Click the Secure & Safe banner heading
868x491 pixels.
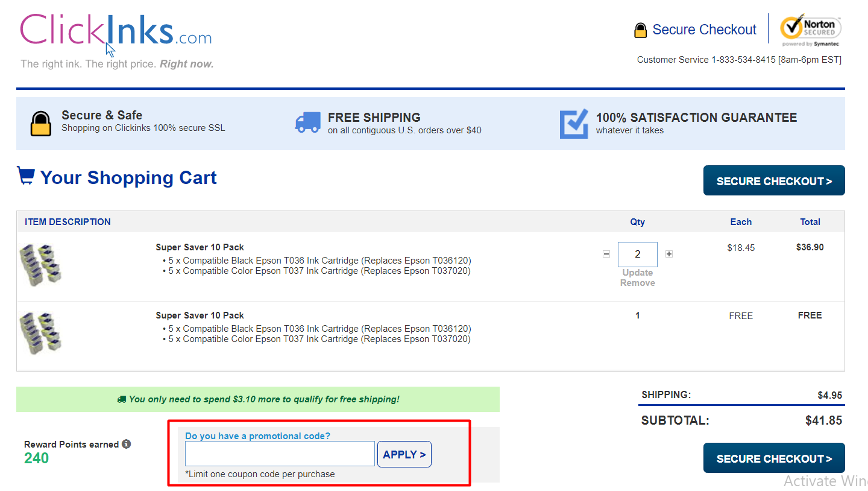(102, 115)
